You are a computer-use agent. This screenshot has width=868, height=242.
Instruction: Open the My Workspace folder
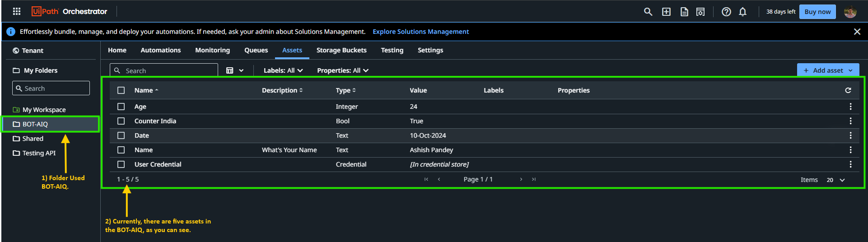tap(40, 110)
